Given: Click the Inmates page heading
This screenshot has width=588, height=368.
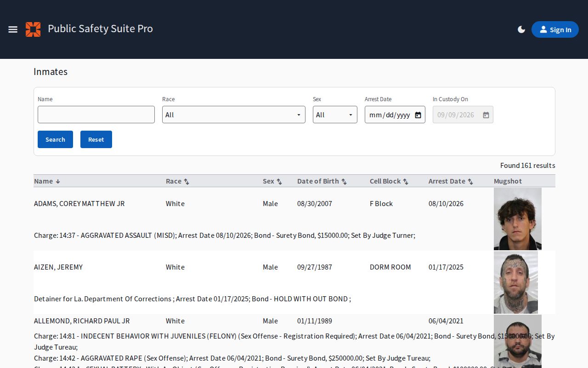Looking at the screenshot, I should pyautogui.click(x=51, y=72).
